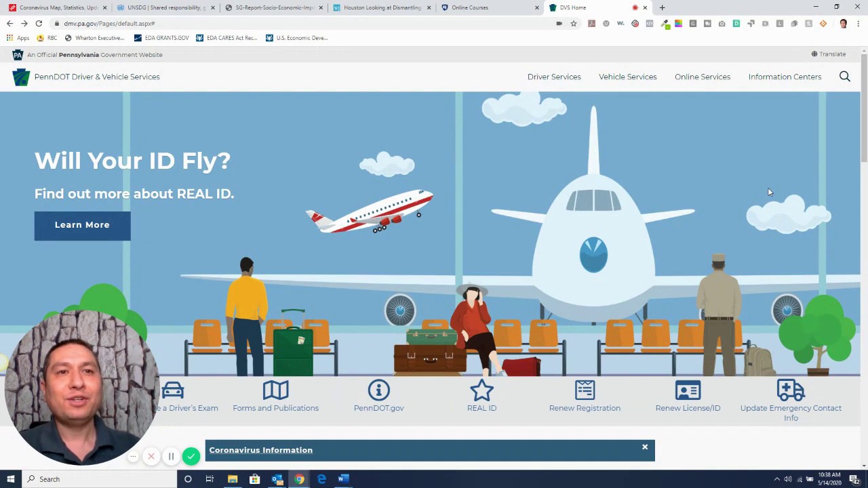Image resolution: width=868 pixels, height=488 pixels.
Task: Click the Renew License/ID card icon
Action: tap(688, 391)
